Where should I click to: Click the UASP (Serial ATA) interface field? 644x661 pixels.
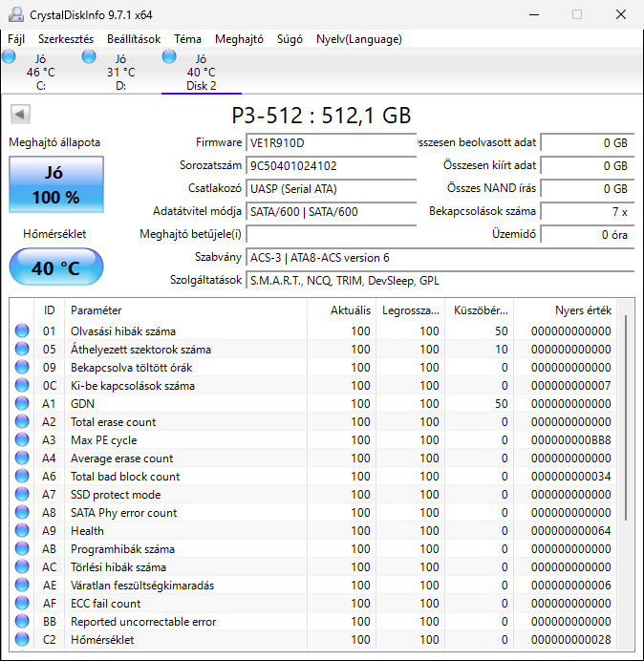331,188
